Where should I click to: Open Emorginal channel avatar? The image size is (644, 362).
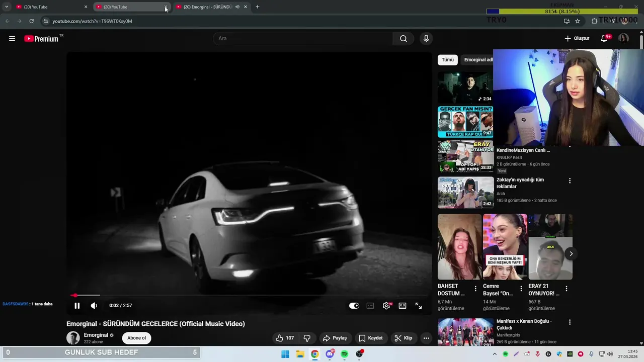[x=73, y=338]
